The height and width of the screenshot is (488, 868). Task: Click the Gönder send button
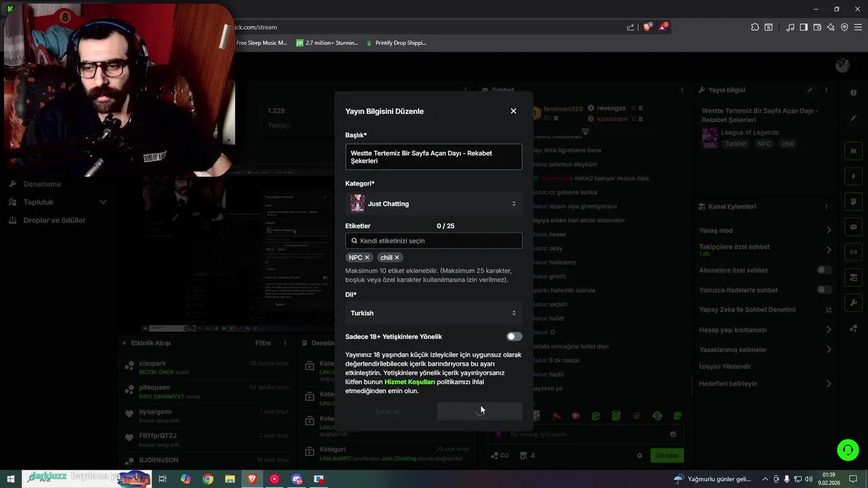[667, 455]
